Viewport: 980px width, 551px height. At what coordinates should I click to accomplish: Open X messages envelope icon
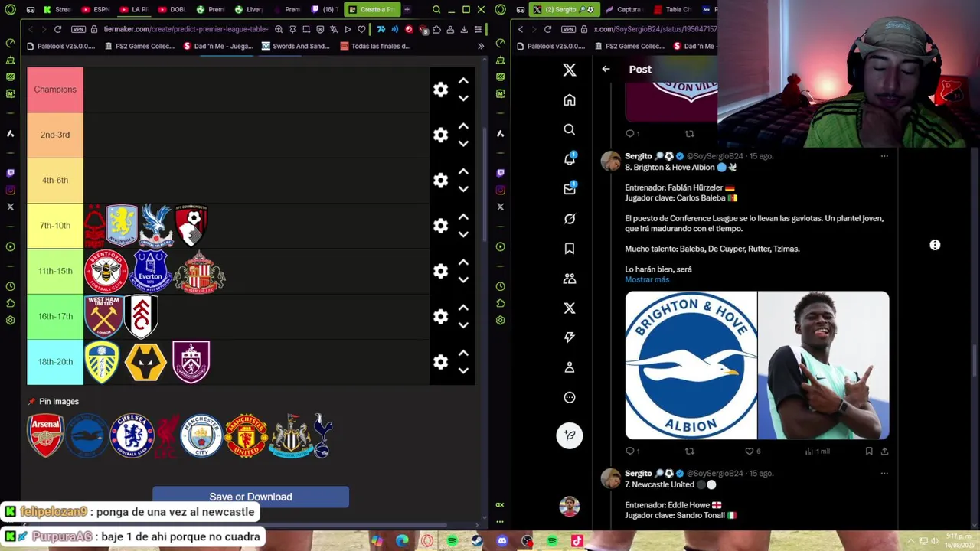click(569, 189)
